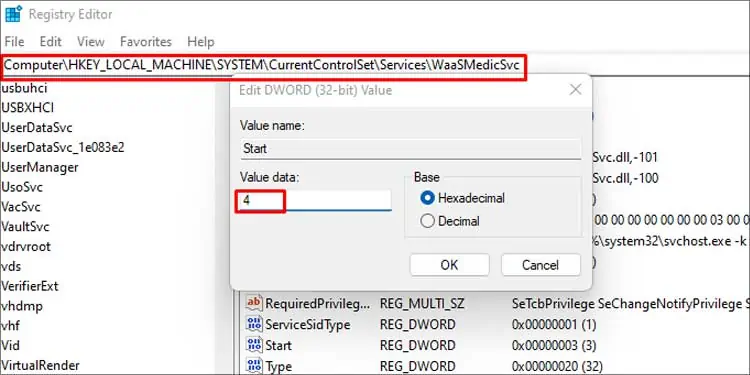Click the Svc.dll,-100 data text

[x=625, y=178]
